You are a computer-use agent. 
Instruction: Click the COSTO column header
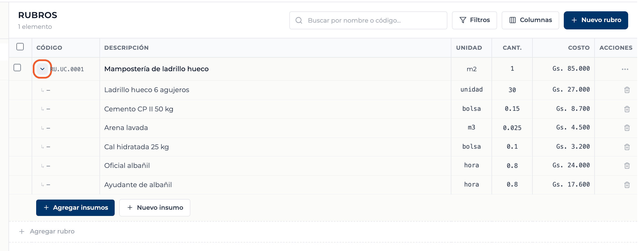click(579, 48)
